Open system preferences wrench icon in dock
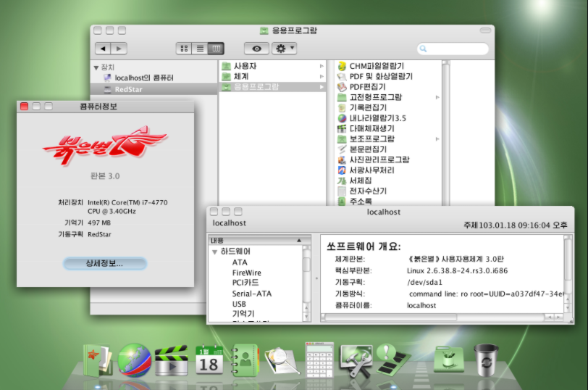 point(356,358)
